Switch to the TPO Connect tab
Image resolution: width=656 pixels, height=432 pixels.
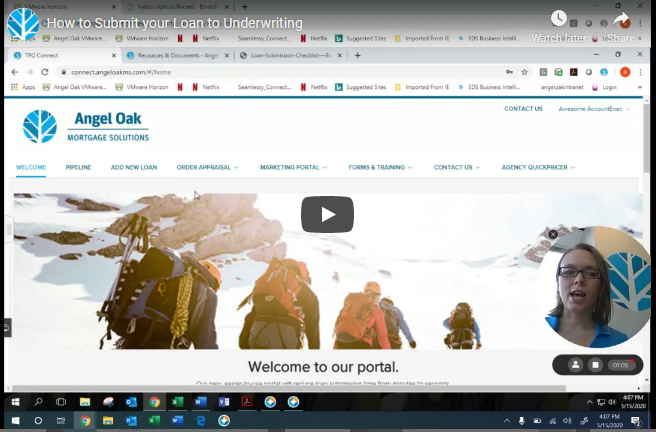63,55
